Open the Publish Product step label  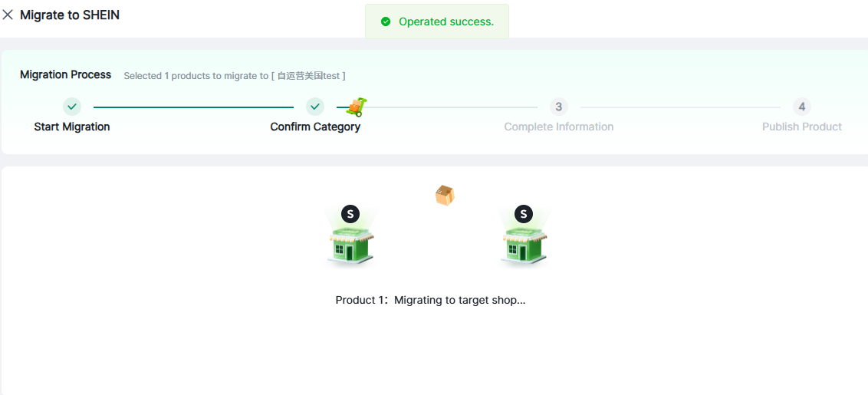click(x=802, y=127)
